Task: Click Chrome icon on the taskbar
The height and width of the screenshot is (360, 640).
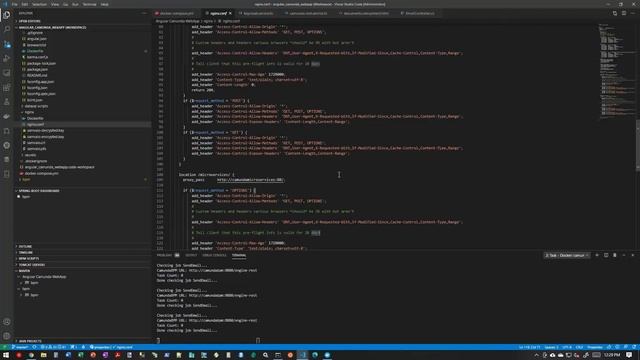Action: point(31,355)
